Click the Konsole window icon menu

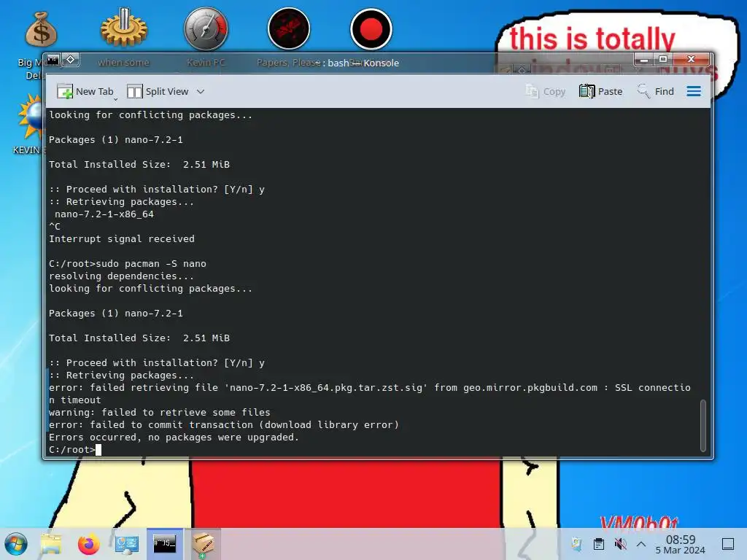click(53, 60)
